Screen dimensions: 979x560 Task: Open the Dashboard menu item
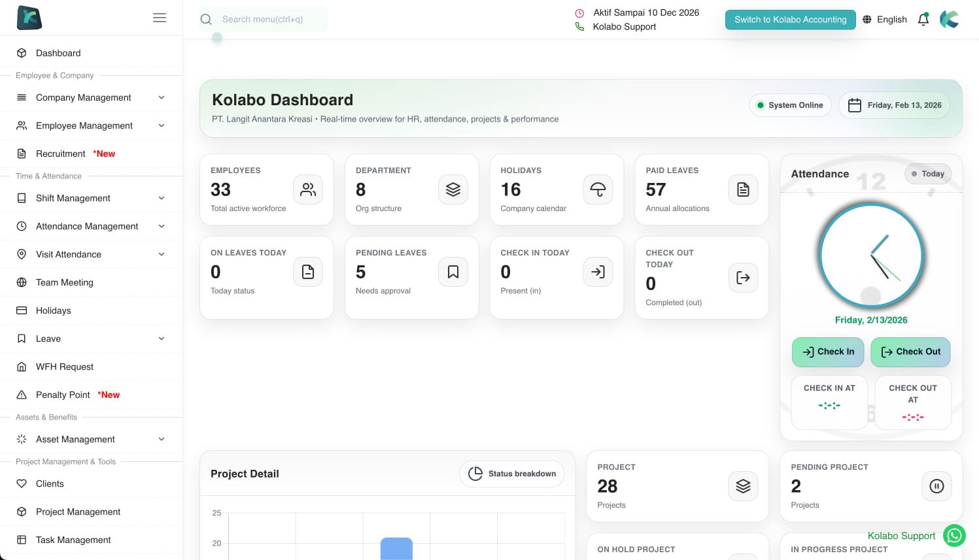tap(58, 53)
